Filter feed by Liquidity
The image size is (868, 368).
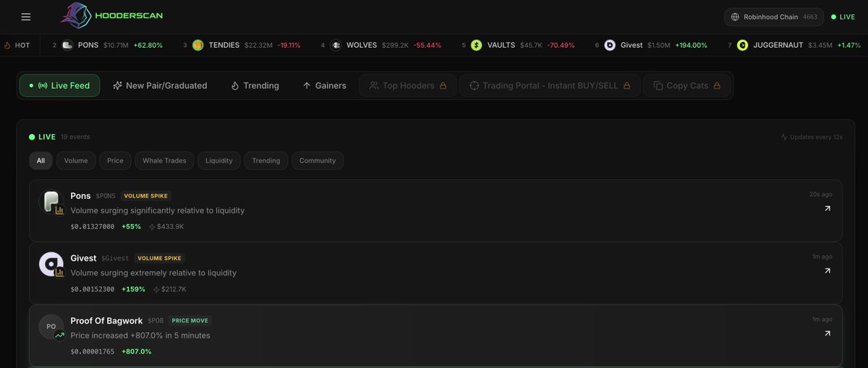tap(219, 161)
